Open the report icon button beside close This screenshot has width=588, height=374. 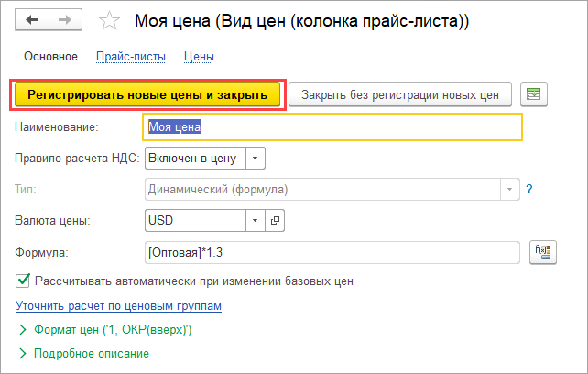532,94
